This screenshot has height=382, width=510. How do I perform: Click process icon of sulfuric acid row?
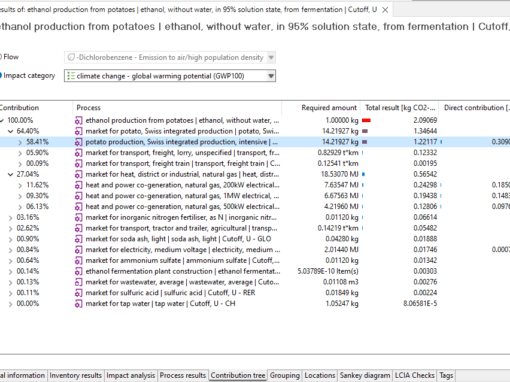pyautogui.click(x=78, y=293)
